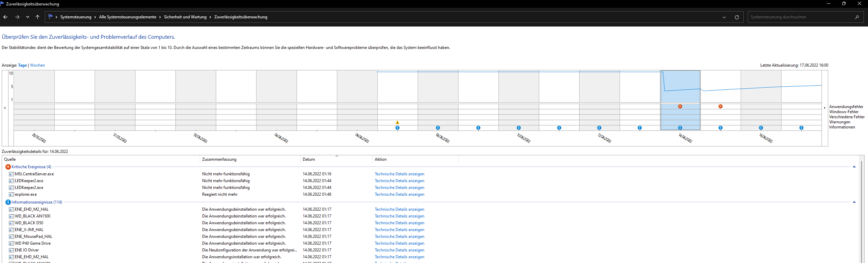Select info icon for 09.06.2022 column
Viewport: 868px width, 263px height.
click(x=478, y=128)
